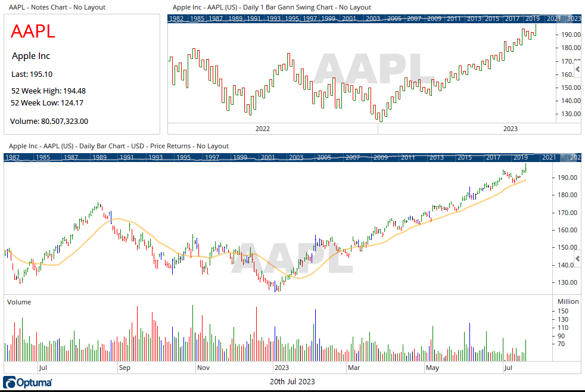
Task: Click the Million volume axis label
Action: pyautogui.click(x=568, y=301)
